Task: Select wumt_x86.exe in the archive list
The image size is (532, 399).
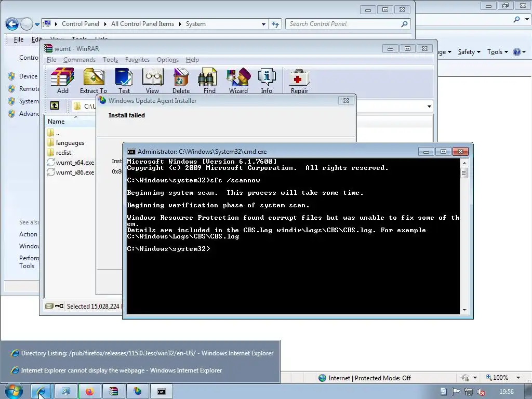Action: point(71,172)
